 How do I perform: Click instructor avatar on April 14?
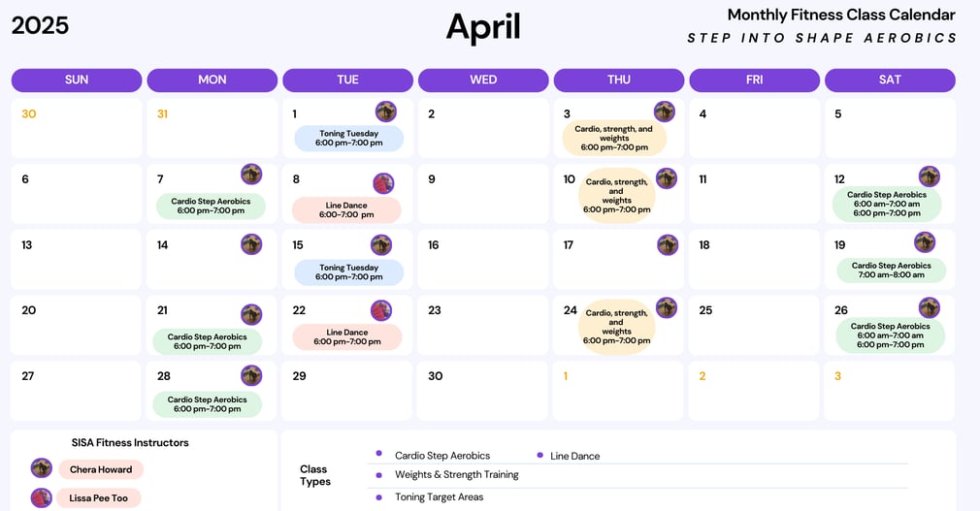click(x=251, y=244)
